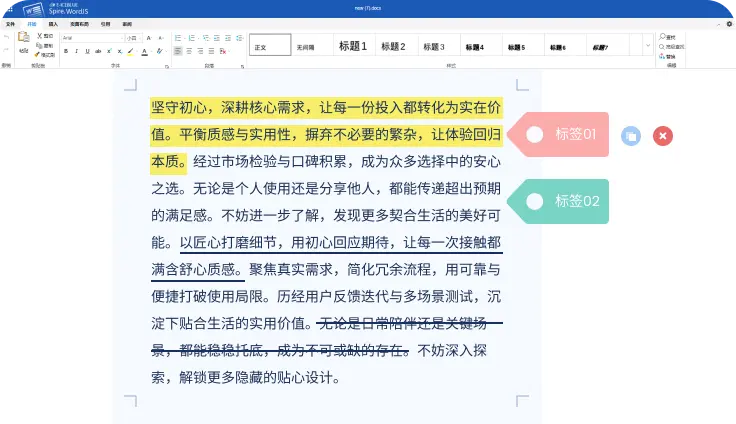Open the bullet list dropdown arrow
The image size is (736, 424).
(x=184, y=38)
